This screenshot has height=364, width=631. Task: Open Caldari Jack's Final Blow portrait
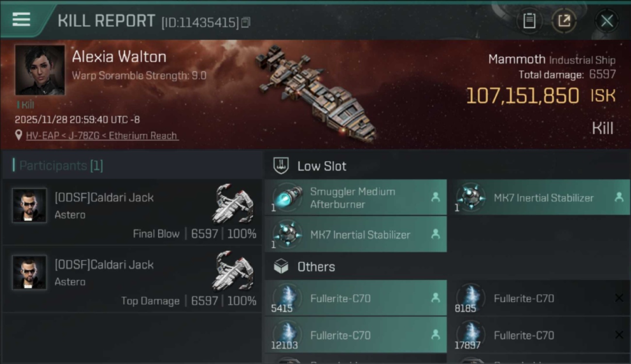tap(30, 206)
